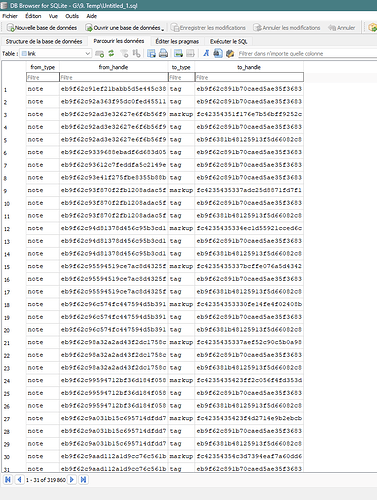Click the Annuler toolbar button
377x500 pixels.
(x=342, y=28)
